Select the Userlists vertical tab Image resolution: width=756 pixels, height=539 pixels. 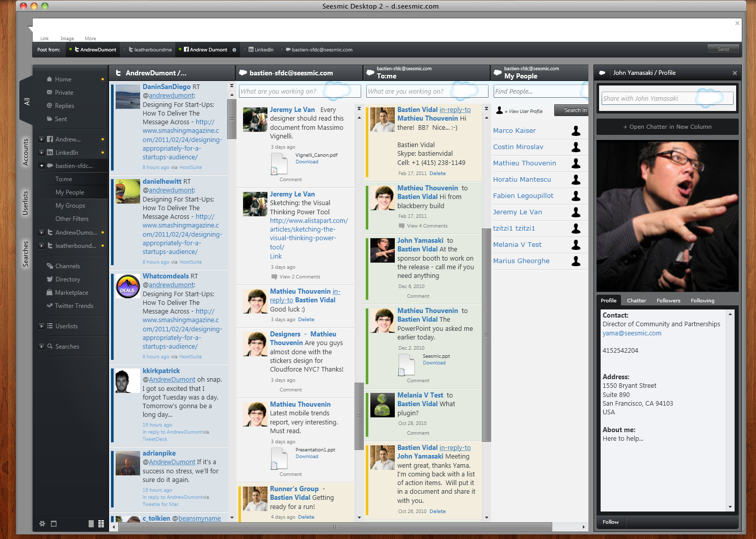26,203
